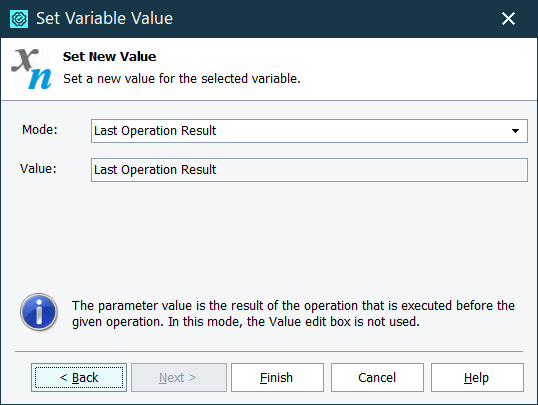Open the Mode combo box showing Last Operation Result
The image size is (538, 405).
[x=309, y=131]
